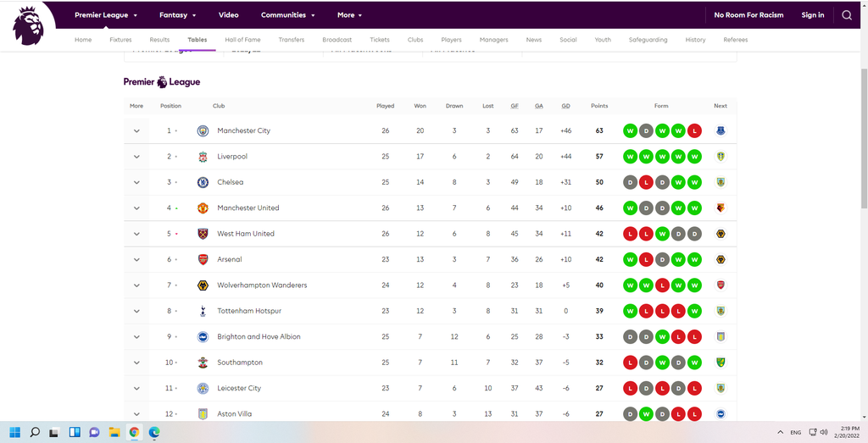Open taskbar clock showing 2:19 PM
This screenshot has height=443, width=868.
845,432
